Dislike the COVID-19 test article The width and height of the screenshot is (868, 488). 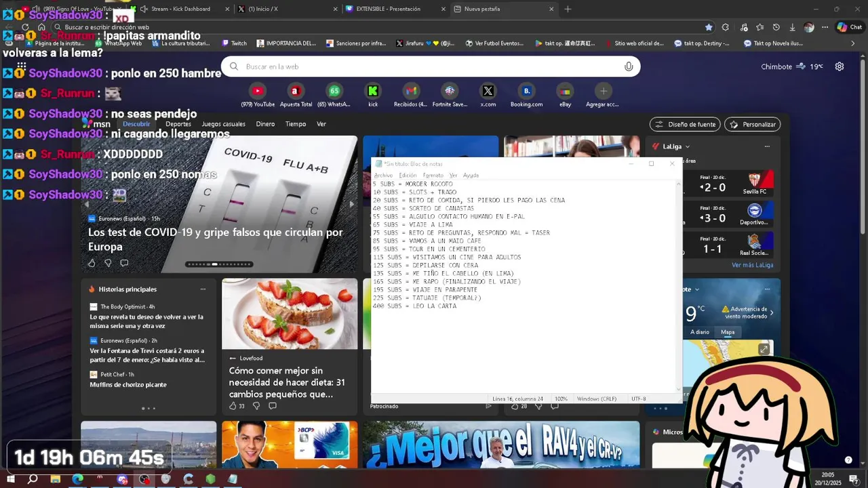(108, 263)
